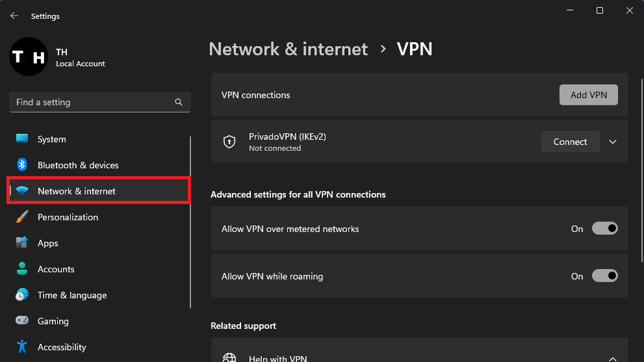Click the Bluetooth & devices icon
This screenshot has height=362, width=644.
click(22, 165)
